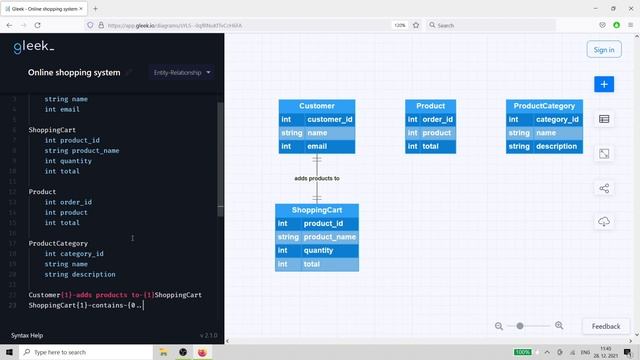Click the code line 'string product_name'
The height and width of the screenshot is (360, 640).
[x=82, y=151]
